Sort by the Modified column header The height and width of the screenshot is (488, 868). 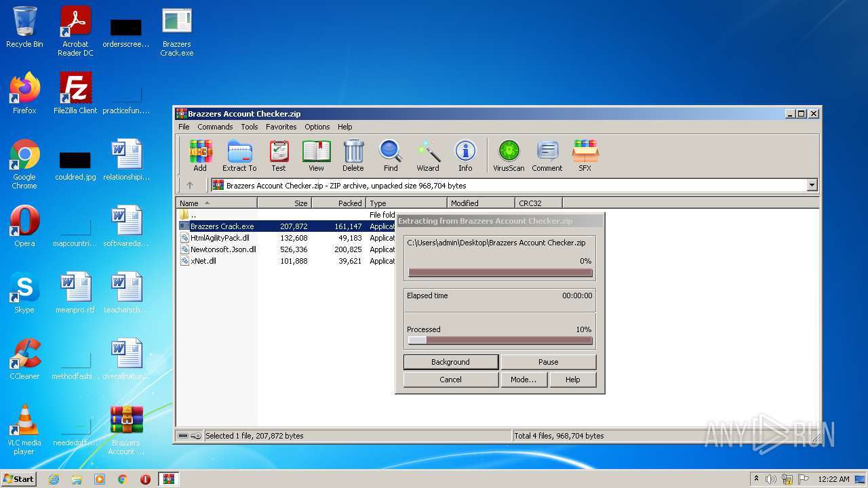pyautogui.click(x=481, y=203)
